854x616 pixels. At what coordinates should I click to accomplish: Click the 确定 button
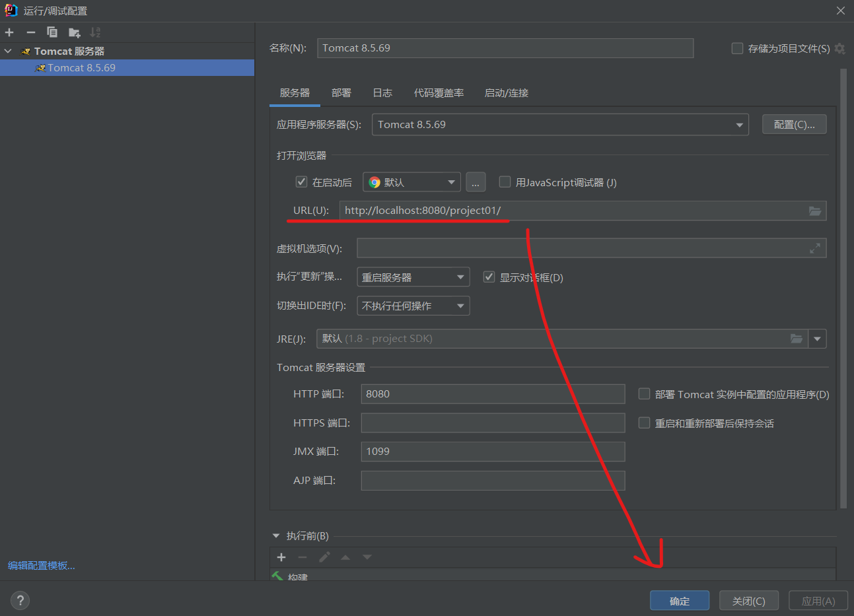coord(680,601)
